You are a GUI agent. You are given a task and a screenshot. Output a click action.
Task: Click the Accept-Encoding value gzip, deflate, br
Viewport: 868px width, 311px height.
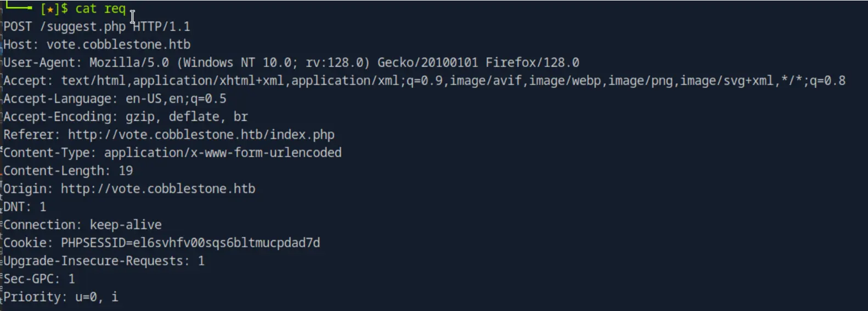click(187, 116)
